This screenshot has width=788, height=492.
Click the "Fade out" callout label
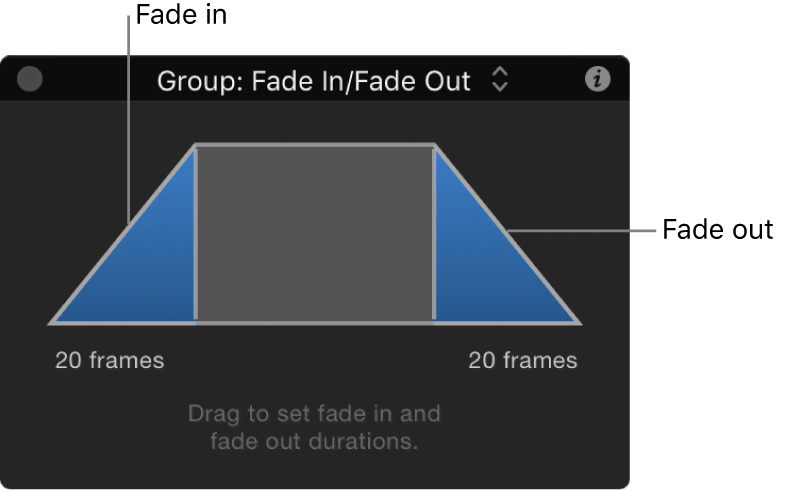tap(718, 230)
